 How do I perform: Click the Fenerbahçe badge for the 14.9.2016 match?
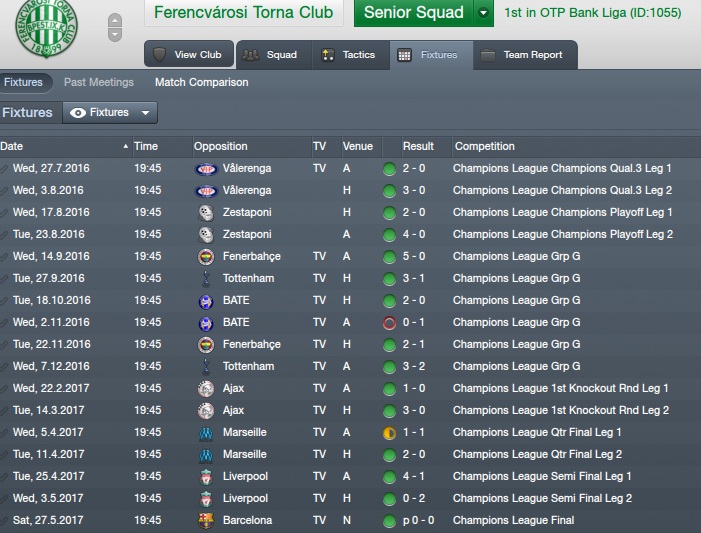click(x=206, y=257)
